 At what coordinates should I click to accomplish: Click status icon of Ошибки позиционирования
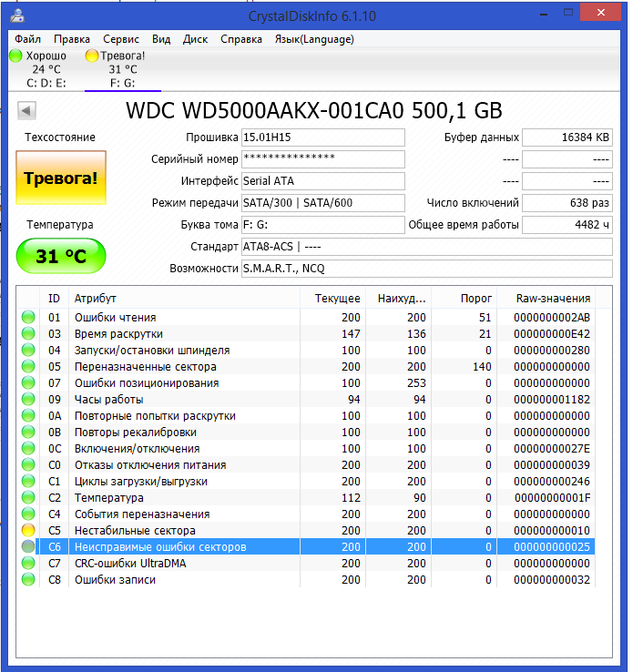tap(28, 382)
